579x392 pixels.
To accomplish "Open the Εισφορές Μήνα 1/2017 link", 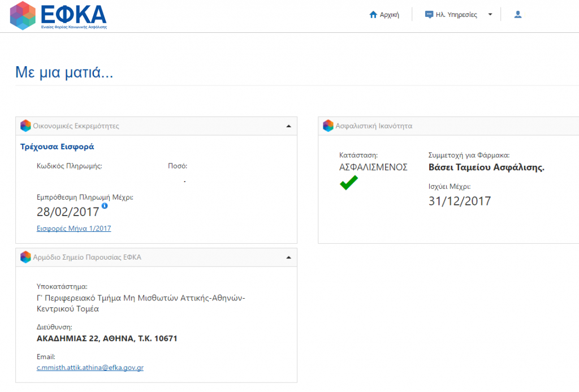I will [74, 229].
